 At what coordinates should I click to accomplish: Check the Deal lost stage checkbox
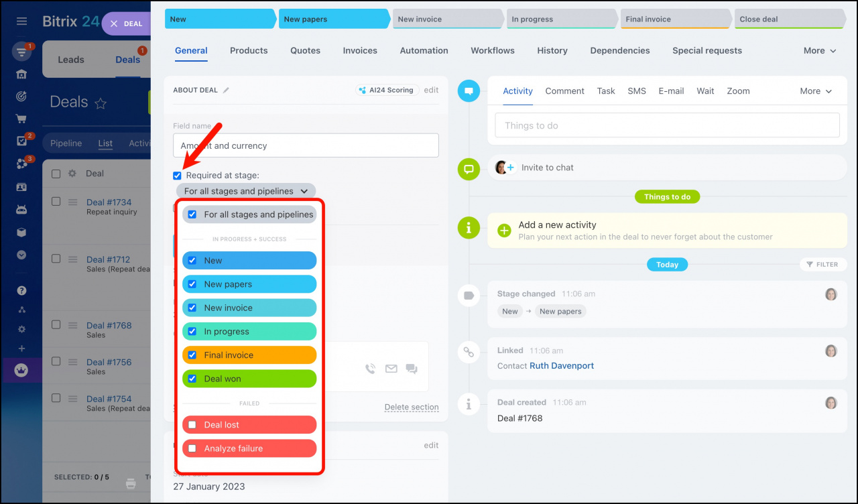tap(192, 425)
